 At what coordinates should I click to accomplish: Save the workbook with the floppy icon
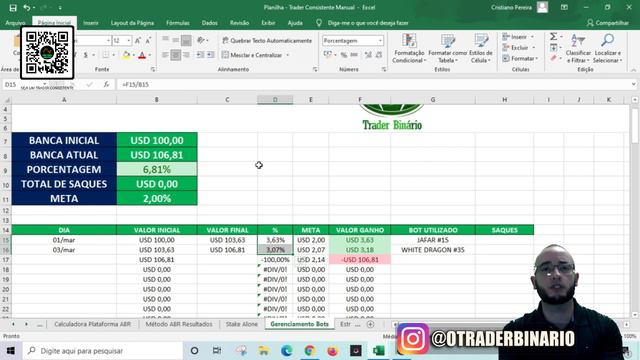click(x=13, y=8)
